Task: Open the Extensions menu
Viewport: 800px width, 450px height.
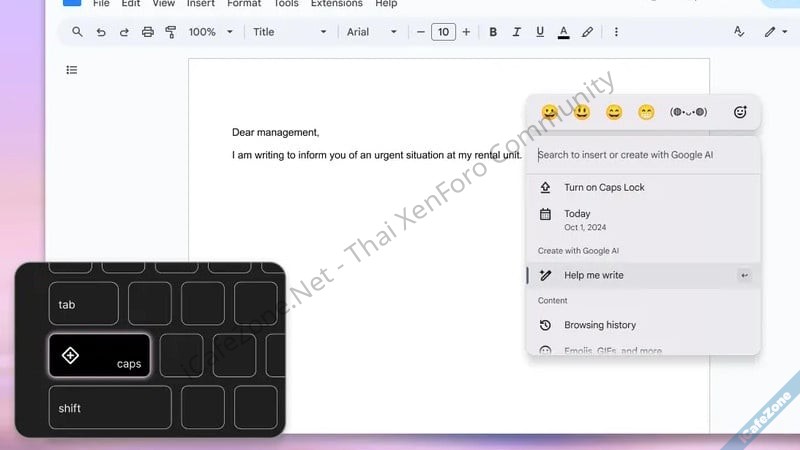Action: (x=336, y=4)
